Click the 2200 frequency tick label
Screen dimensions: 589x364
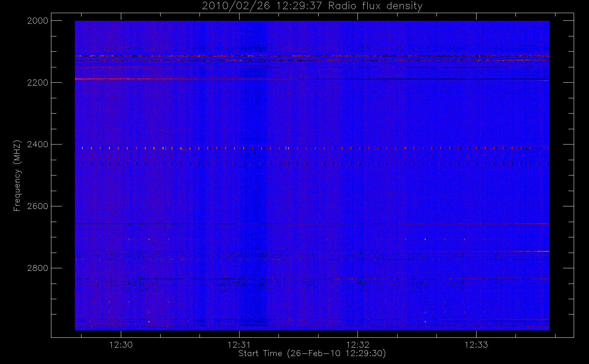[x=38, y=83]
